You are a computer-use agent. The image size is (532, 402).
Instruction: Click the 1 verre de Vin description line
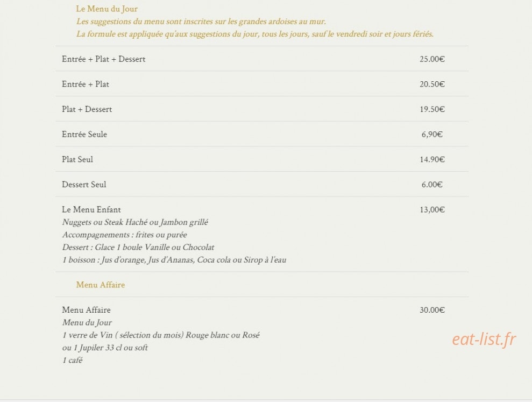point(161,335)
